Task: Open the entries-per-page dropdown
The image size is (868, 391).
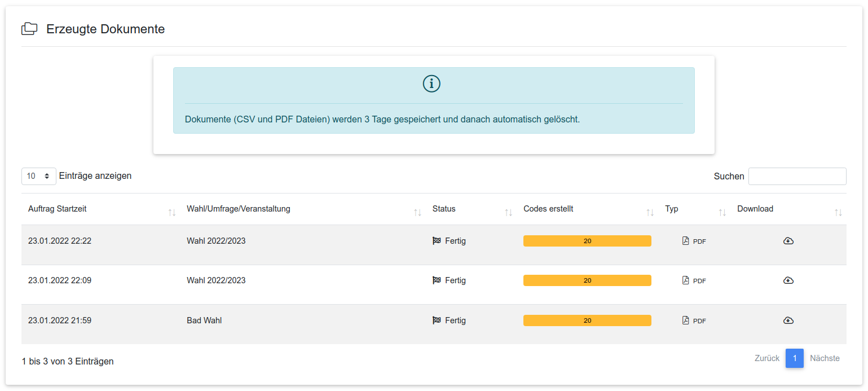Action: point(38,176)
